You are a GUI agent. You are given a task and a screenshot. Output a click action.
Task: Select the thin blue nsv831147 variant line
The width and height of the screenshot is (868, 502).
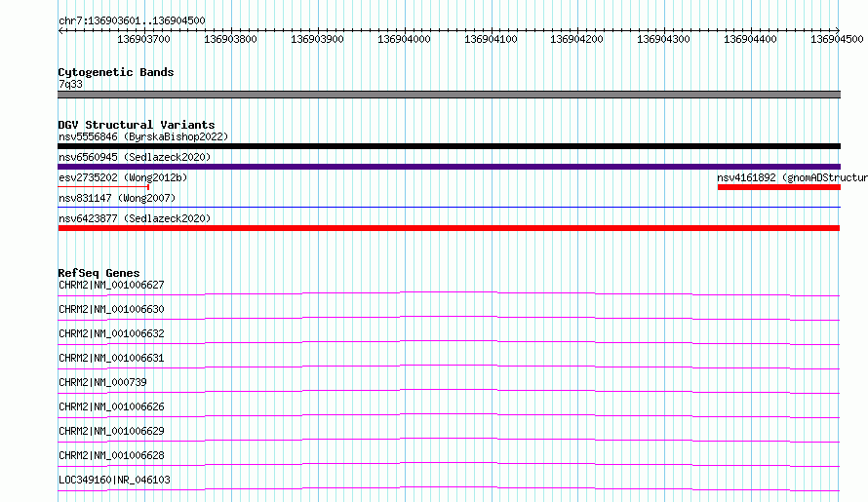click(x=449, y=207)
